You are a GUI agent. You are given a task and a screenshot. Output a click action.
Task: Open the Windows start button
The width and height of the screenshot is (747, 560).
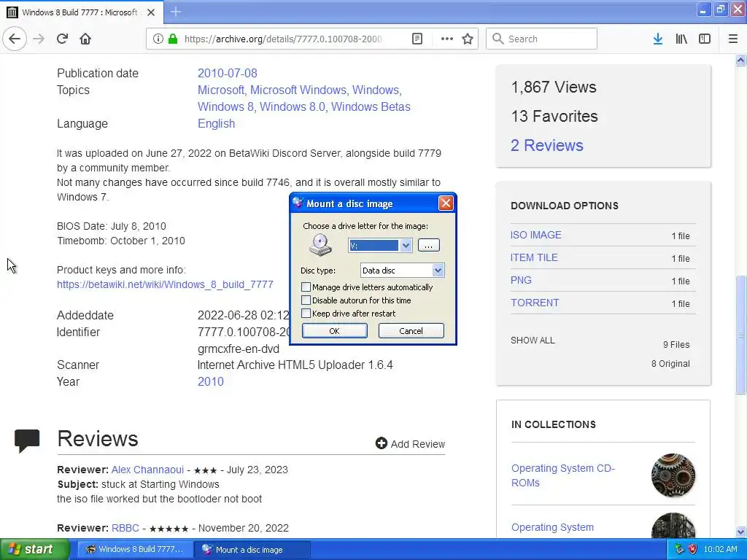[35, 549]
